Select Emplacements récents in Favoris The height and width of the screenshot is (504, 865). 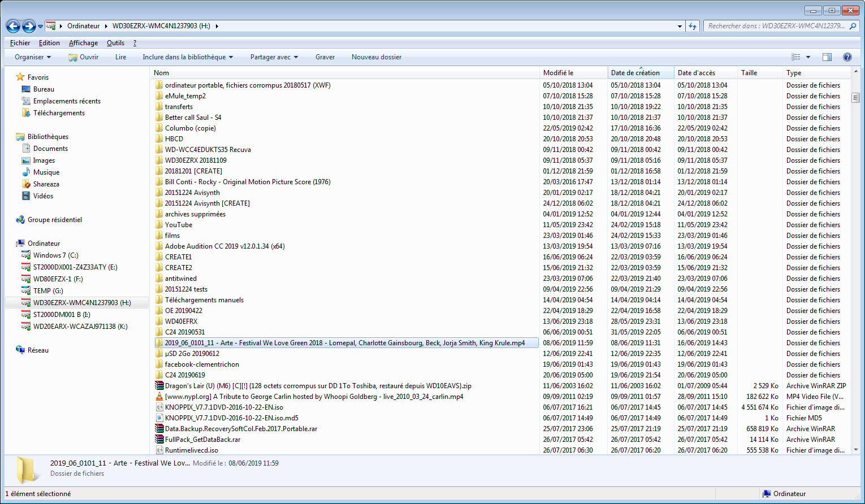[x=67, y=101]
